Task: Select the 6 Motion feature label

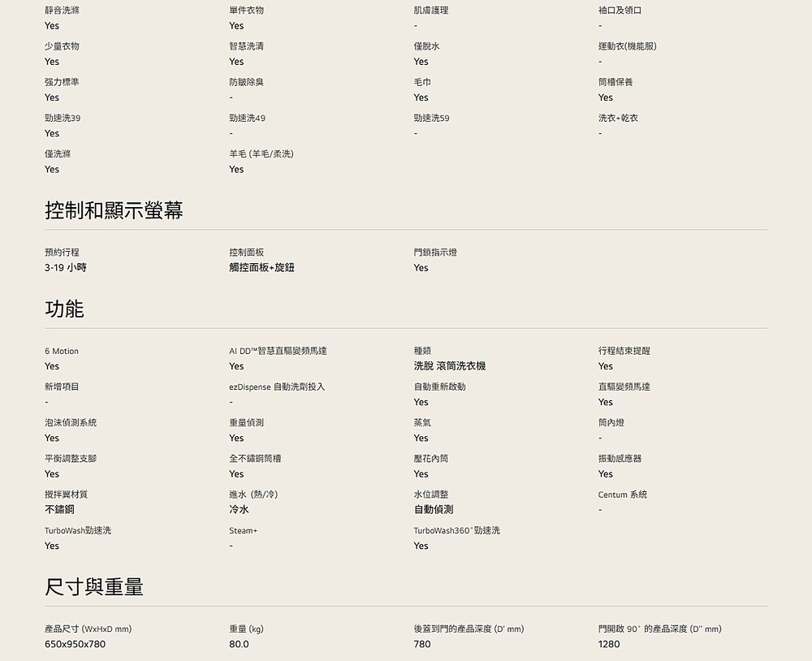Action: (62, 352)
